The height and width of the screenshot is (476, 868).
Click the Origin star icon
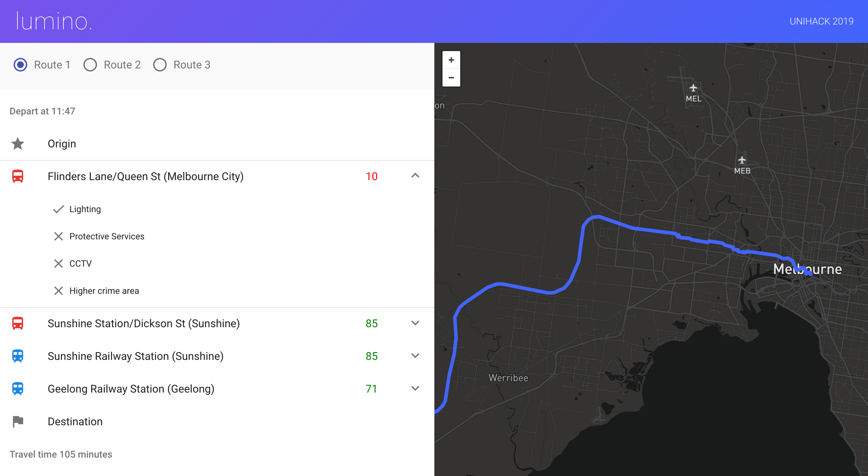(x=18, y=144)
